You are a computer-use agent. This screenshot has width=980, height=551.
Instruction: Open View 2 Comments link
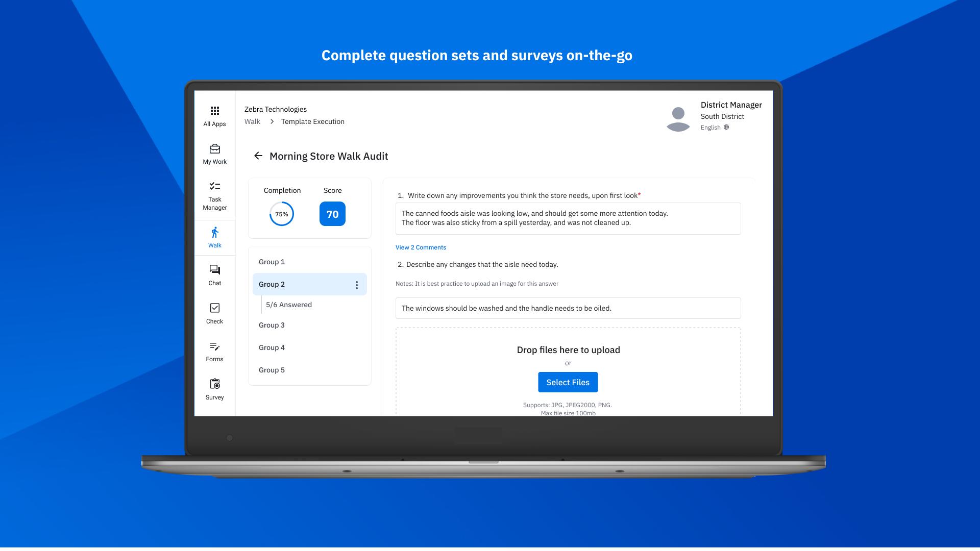coord(421,247)
